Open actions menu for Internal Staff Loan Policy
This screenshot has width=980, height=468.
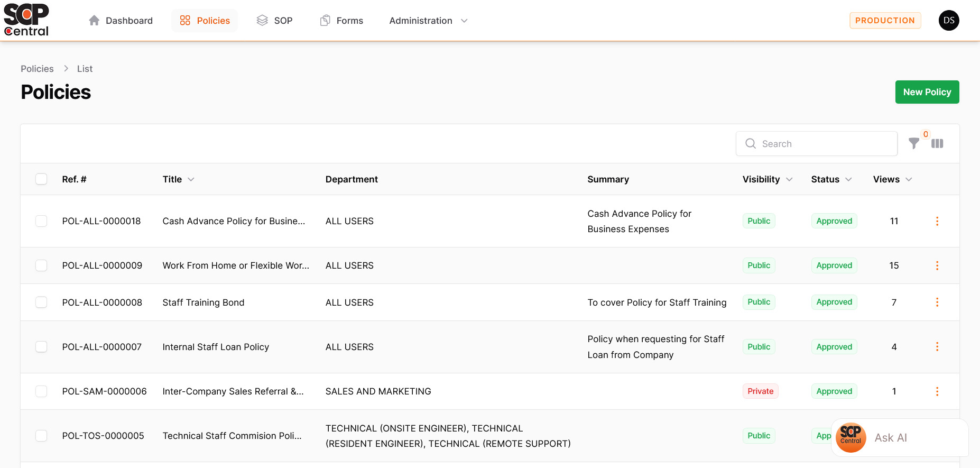937,347
